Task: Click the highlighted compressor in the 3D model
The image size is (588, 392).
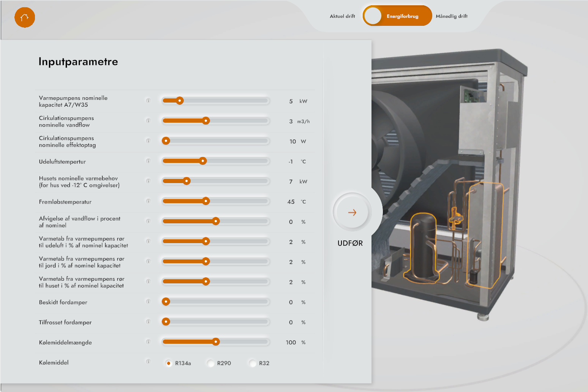Action: pyautogui.click(x=424, y=247)
